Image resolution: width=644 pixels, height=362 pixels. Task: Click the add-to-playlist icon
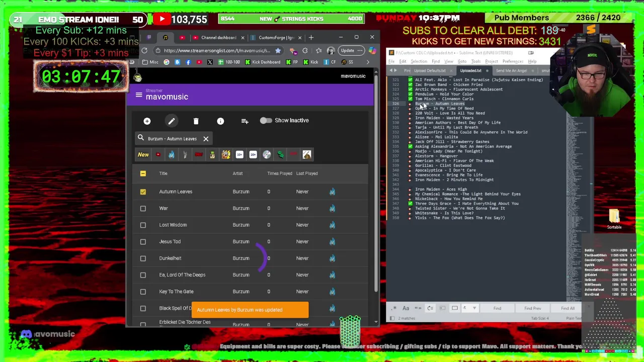coord(245,121)
